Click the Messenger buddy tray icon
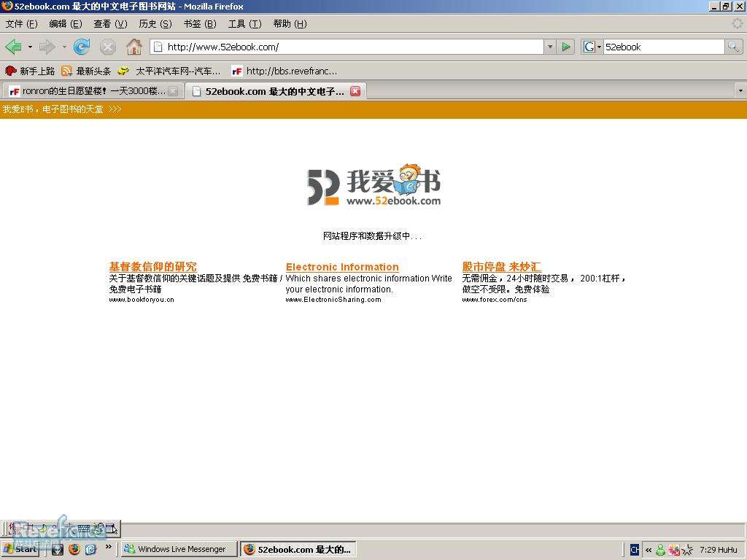This screenshot has height=560, width=747. click(x=660, y=550)
